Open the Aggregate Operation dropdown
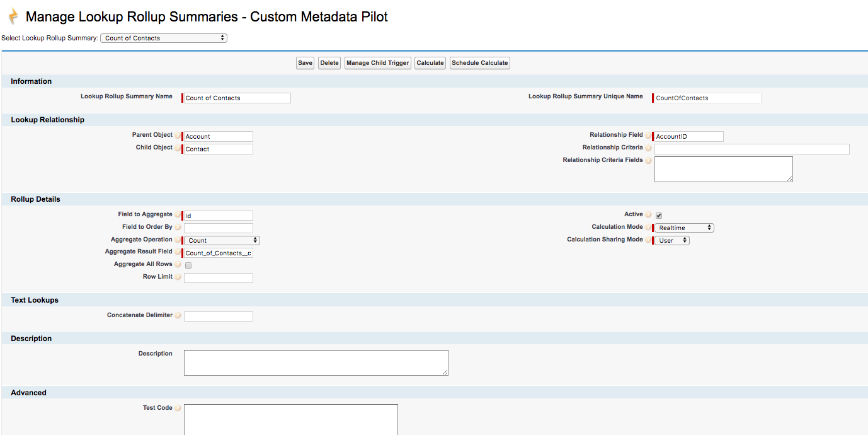 (221, 240)
